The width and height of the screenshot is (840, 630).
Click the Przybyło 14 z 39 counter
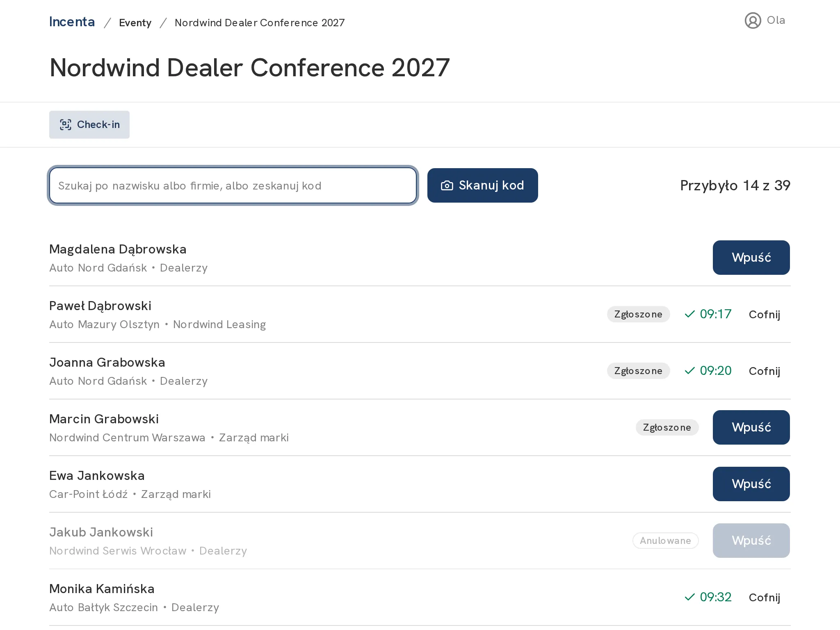tap(735, 185)
